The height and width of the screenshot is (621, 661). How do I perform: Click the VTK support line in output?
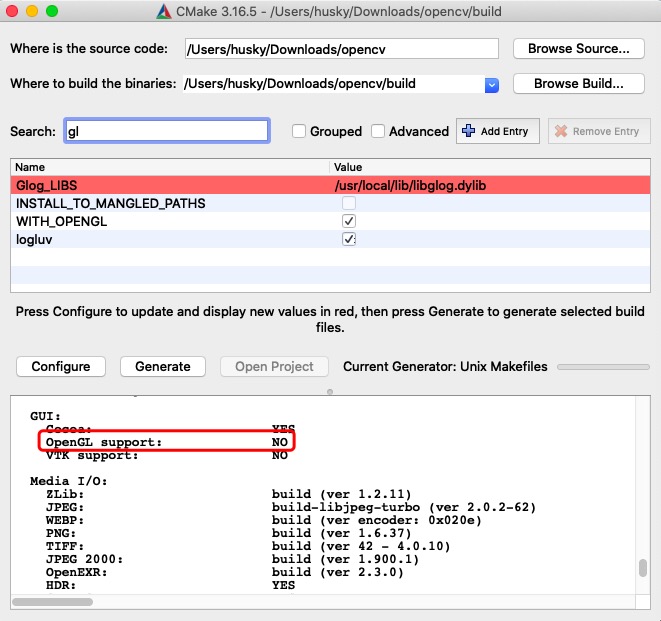point(167,455)
